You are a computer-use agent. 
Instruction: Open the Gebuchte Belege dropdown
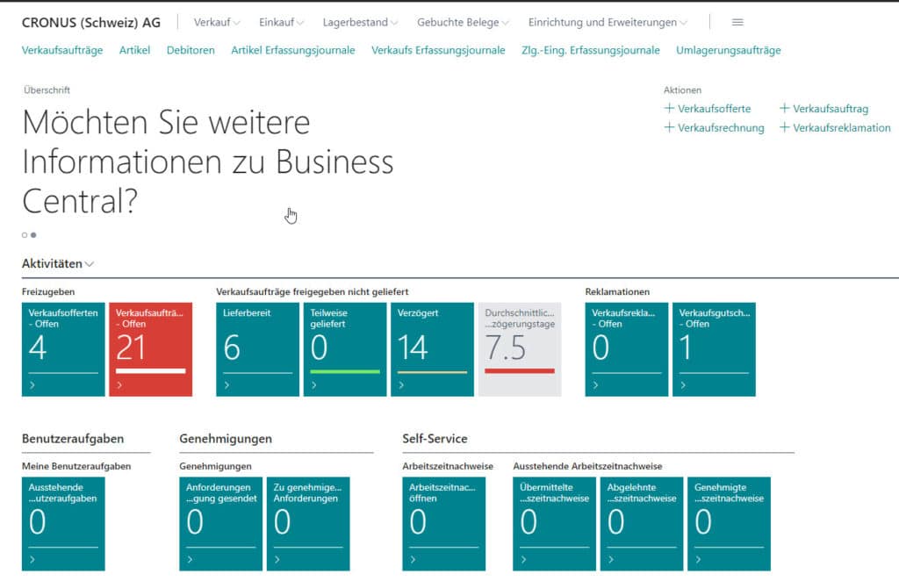[x=463, y=22]
